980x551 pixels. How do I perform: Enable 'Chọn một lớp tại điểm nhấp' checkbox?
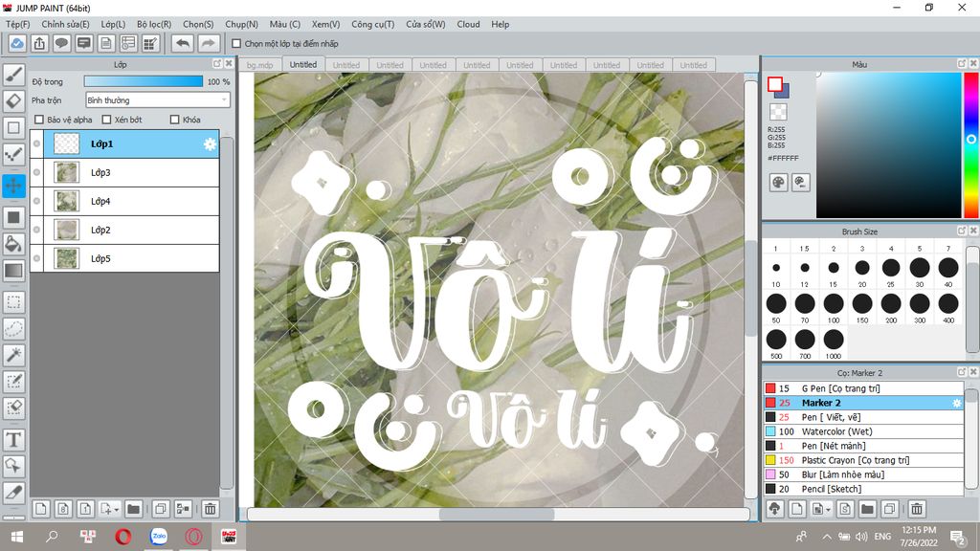(236, 44)
